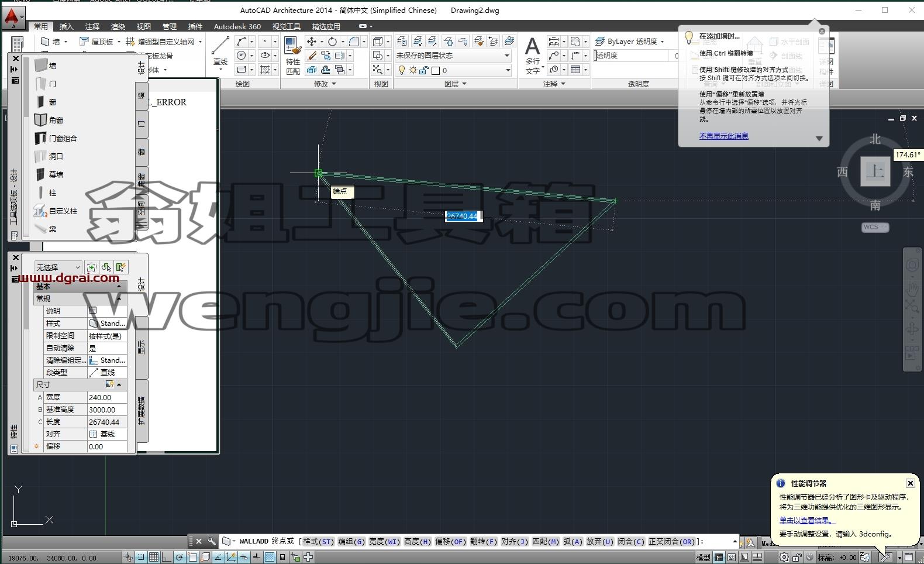Expand the 增强型自定义轴网 dropdown arrow
This screenshot has height=564, width=924.
point(200,42)
